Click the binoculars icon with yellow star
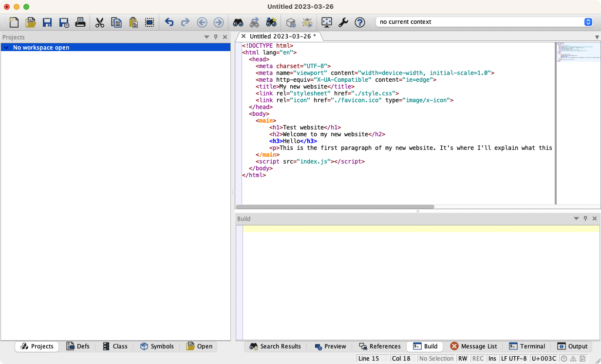Image resolution: width=601 pixels, height=364 pixels. [x=271, y=22]
